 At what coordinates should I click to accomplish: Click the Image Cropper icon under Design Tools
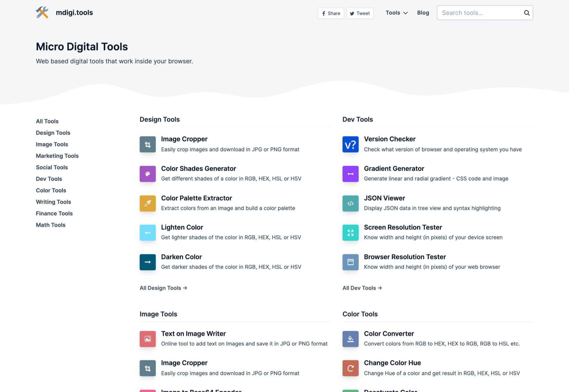[148, 144]
